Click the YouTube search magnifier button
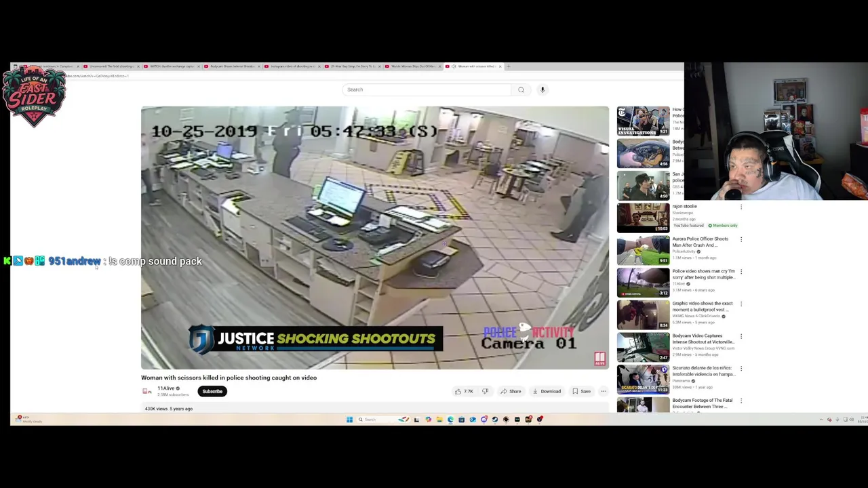The height and width of the screenshot is (488, 868). (521, 89)
